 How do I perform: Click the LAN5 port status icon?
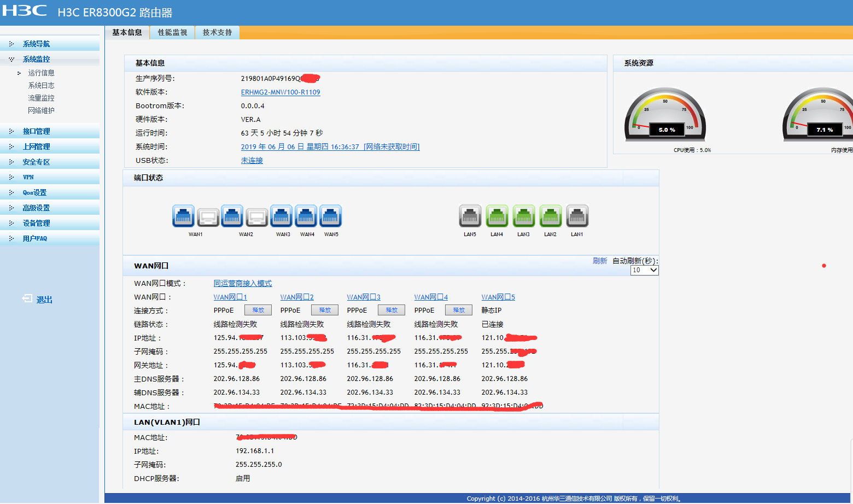470,216
